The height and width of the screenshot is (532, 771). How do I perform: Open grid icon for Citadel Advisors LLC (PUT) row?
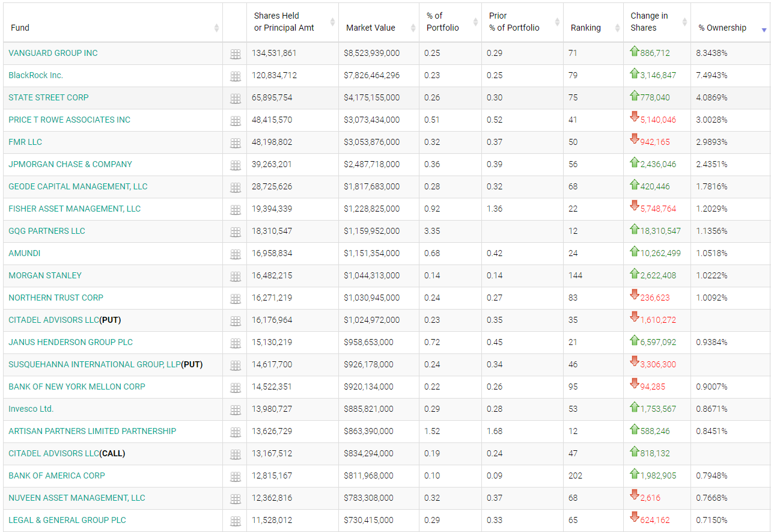[x=235, y=321]
